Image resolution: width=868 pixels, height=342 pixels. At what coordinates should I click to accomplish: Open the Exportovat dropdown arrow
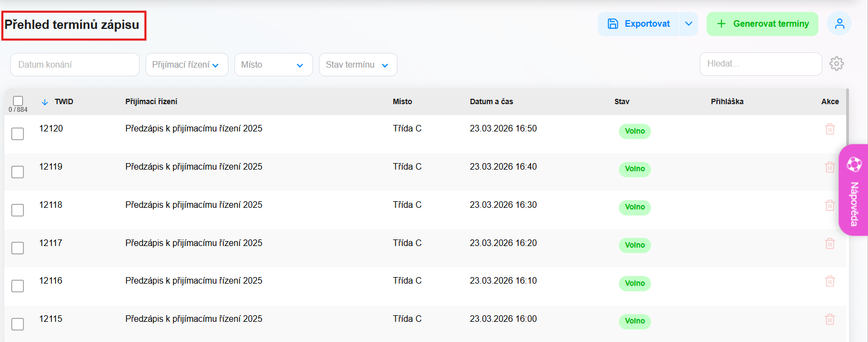(x=689, y=24)
